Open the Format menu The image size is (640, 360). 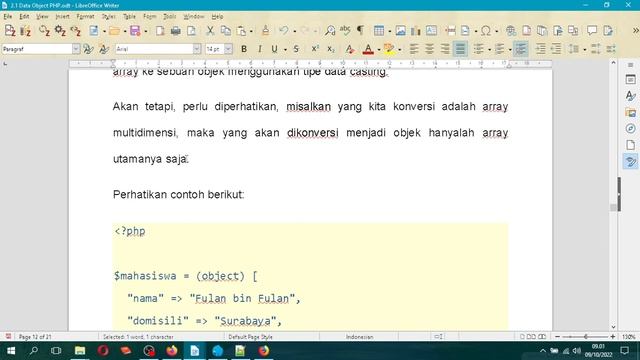(x=85, y=17)
